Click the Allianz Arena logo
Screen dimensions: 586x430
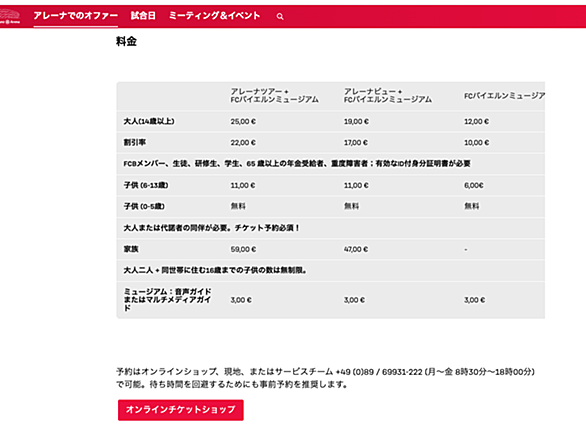click(10, 17)
